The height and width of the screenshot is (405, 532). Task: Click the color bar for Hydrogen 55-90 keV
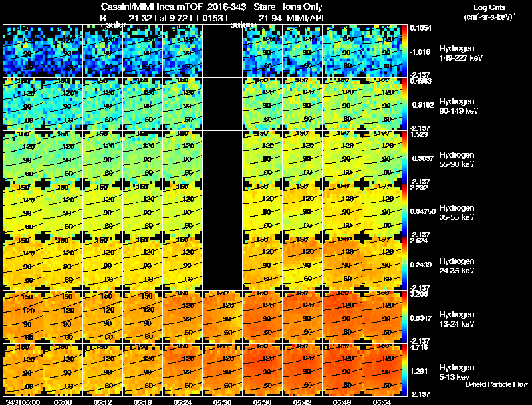click(x=404, y=158)
